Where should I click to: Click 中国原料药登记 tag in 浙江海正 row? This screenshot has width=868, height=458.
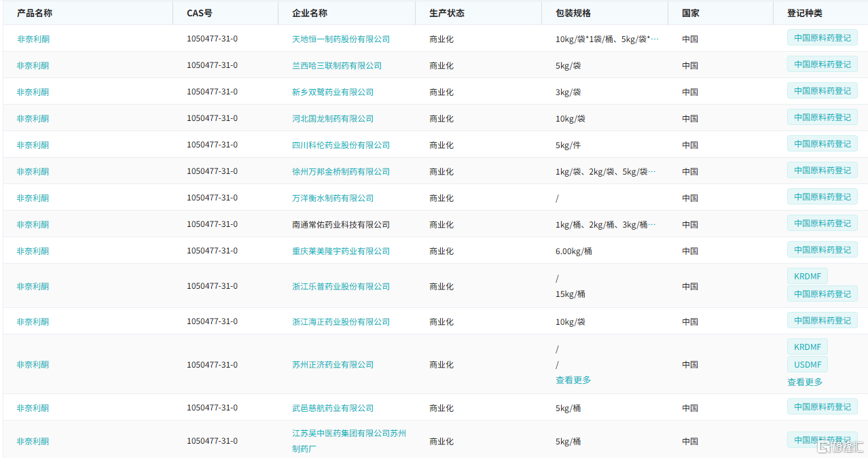[x=822, y=321]
